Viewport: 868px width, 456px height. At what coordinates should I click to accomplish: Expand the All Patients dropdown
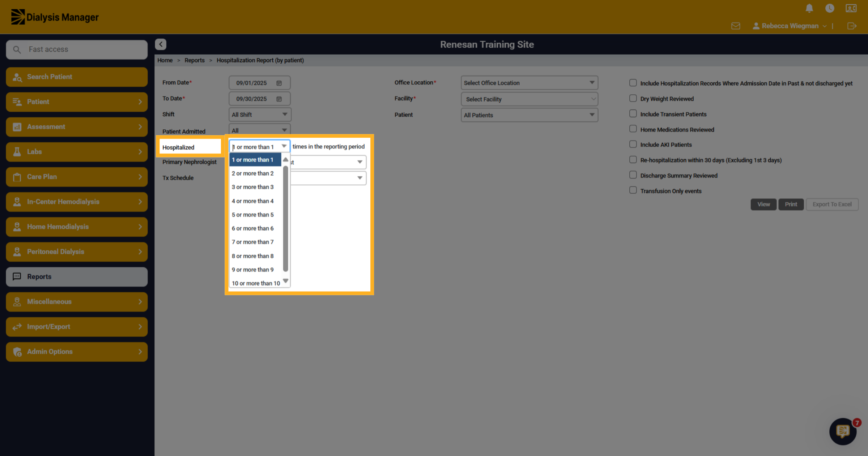(529, 115)
